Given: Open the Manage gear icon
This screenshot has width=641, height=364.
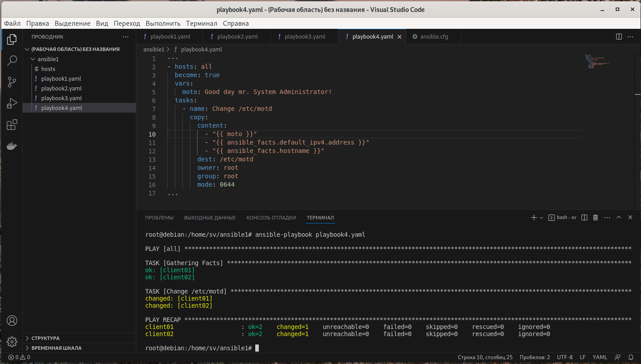Looking at the screenshot, I should click(12, 342).
